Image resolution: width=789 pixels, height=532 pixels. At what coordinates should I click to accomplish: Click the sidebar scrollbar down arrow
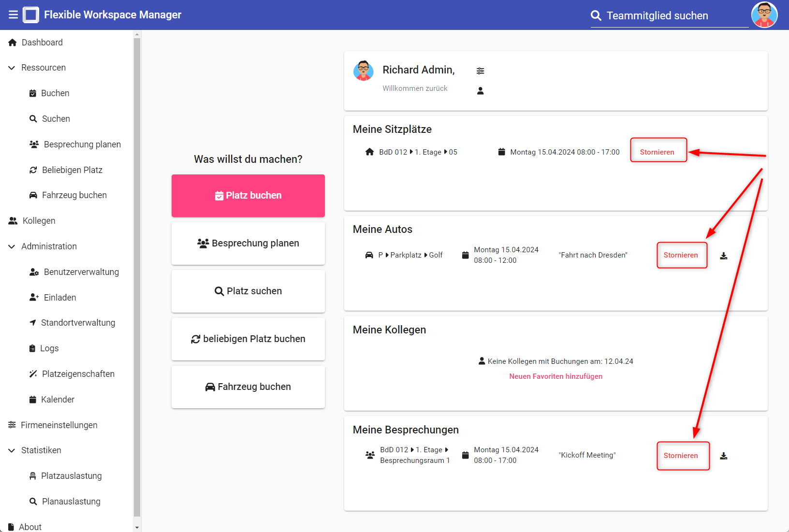[137, 527]
